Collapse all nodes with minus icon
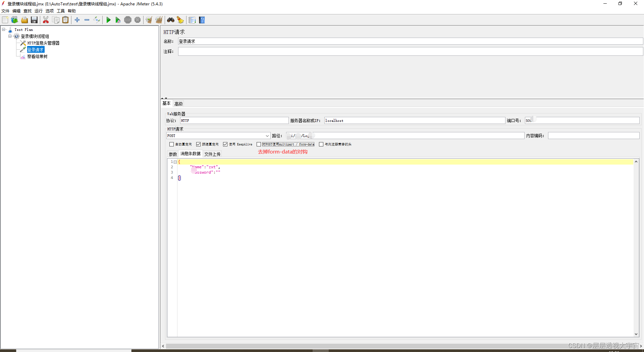The image size is (644, 352). pyautogui.click(x=87, y=20)
